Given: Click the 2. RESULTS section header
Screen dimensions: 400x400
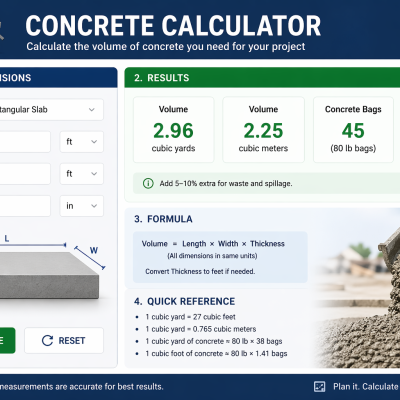Looking at the screenshot, I should click(x=262, y=78).
